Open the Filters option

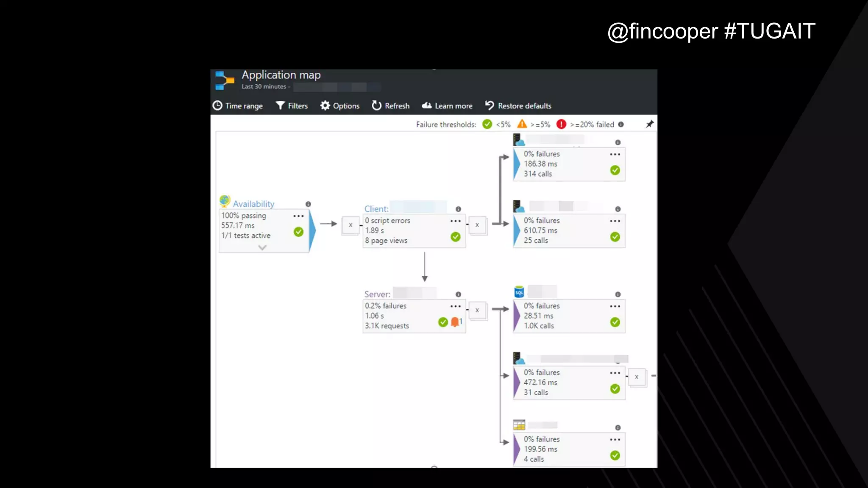click(x=292, y=106)
